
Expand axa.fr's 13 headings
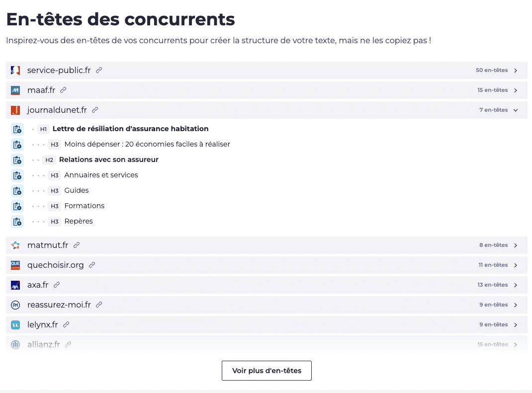click(516, 285)
